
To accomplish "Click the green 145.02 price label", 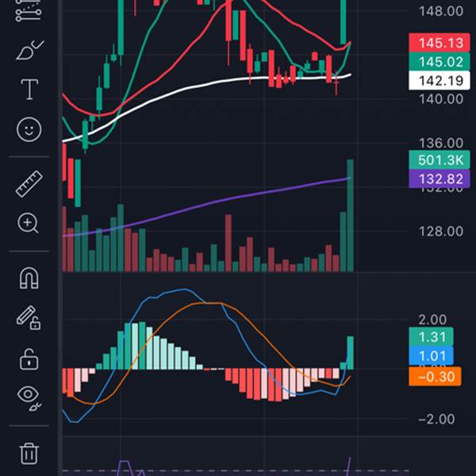I will pyautogui.click(x=440, y=62).
